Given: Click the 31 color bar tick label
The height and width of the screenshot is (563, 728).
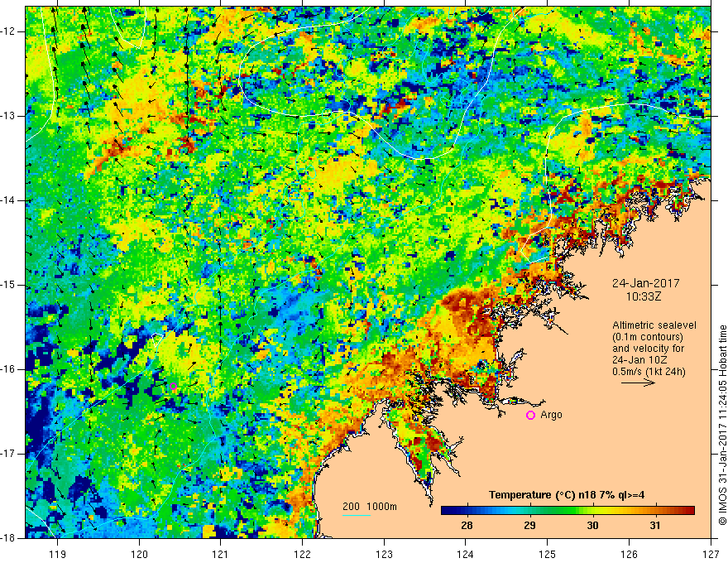Looking at the screenshot, I should coord(655,526).
